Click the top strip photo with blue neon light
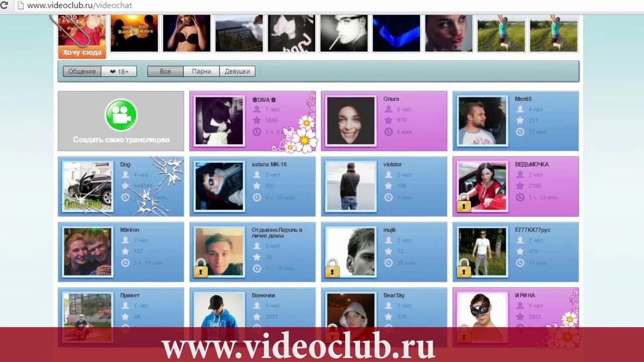The height and width of the screenshot is (362, 644). coord(396,33)
